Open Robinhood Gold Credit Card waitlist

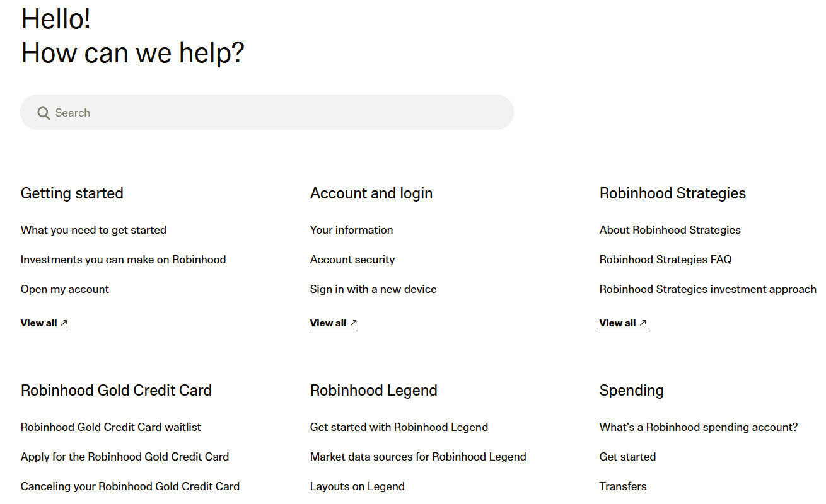coord(111,427)
